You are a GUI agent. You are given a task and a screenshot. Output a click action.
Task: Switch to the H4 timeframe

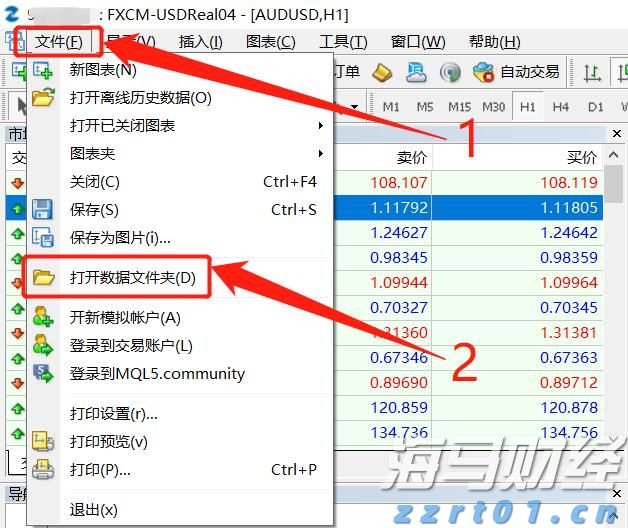click(x=561, y=107)
